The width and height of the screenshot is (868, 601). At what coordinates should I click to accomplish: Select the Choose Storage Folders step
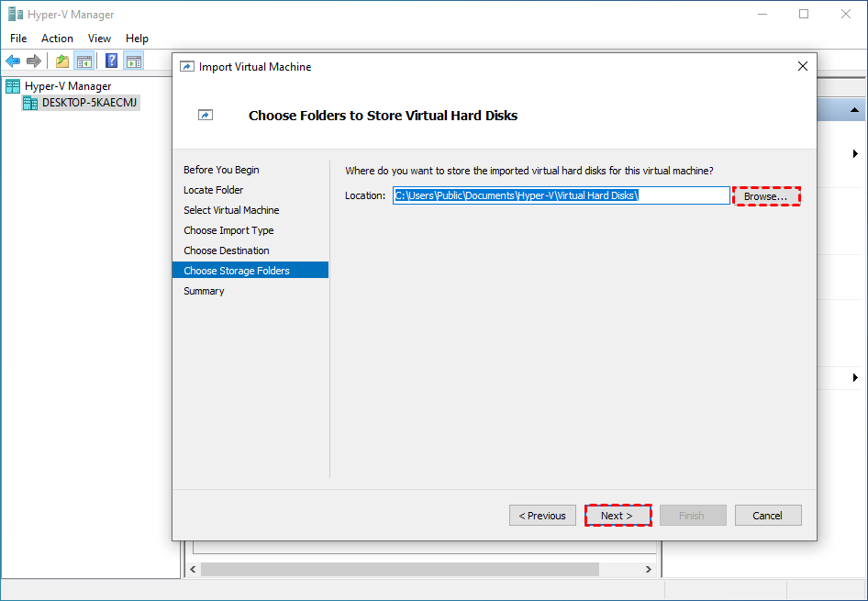250,270
